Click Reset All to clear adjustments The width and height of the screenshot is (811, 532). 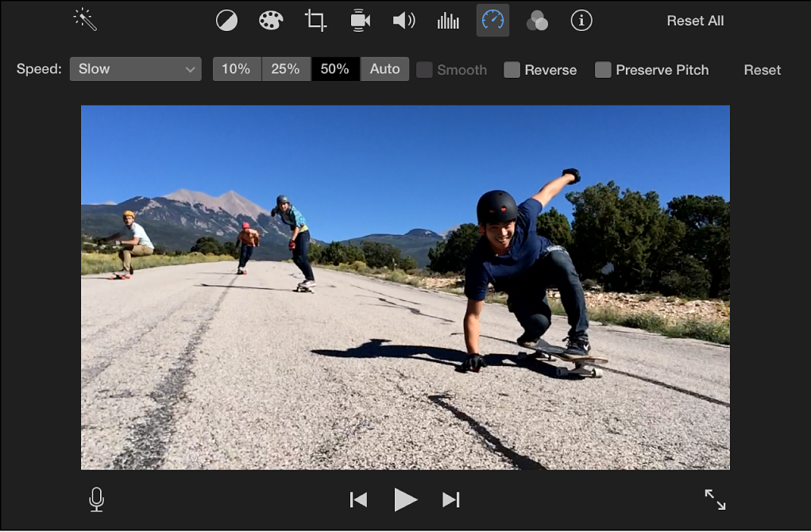695,21
